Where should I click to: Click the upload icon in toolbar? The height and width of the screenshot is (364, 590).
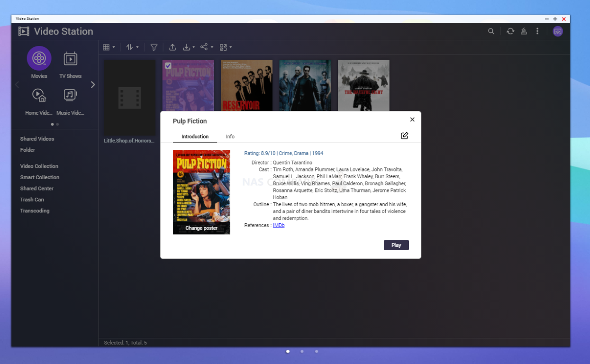[x=172, y=47]
